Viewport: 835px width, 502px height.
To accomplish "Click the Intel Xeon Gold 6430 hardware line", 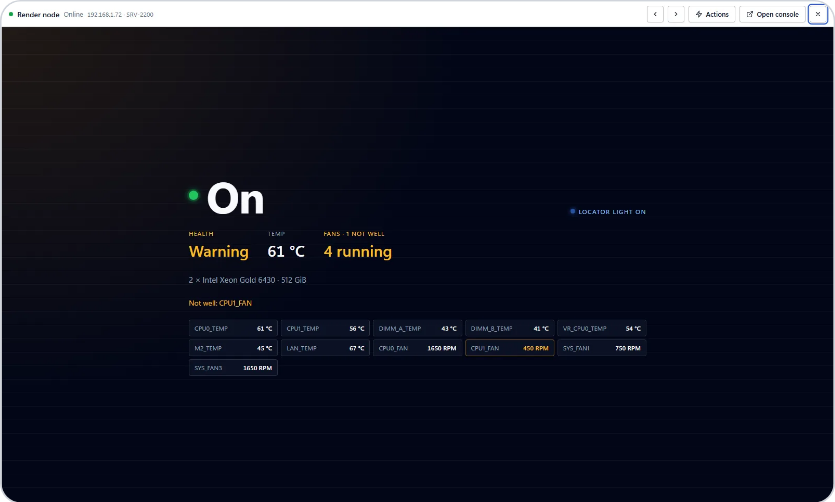I will tap(247, 280).
